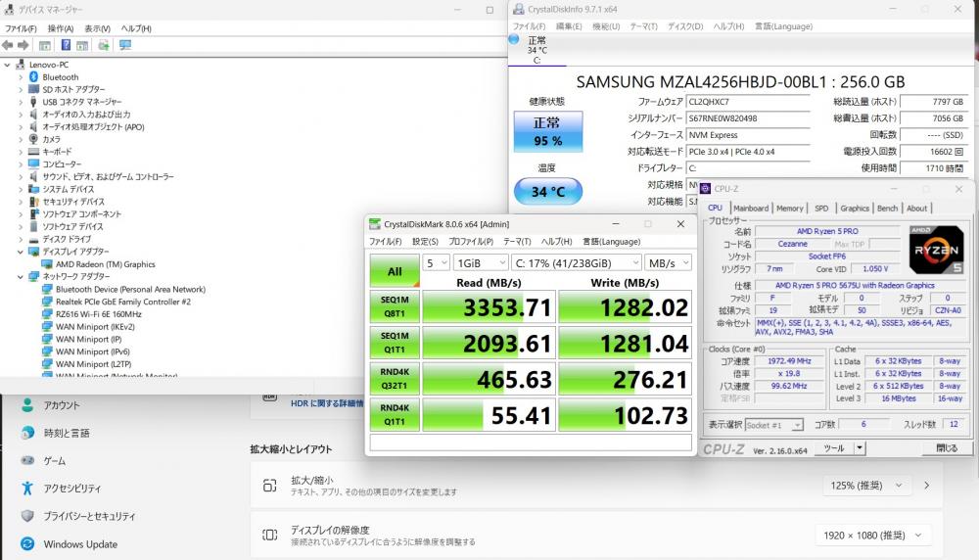Image resolution: width=979 pixels, height=560 pixels.
Task: Click the プライバシーとセキュリティ shield icon
Action: pos(27,516)
